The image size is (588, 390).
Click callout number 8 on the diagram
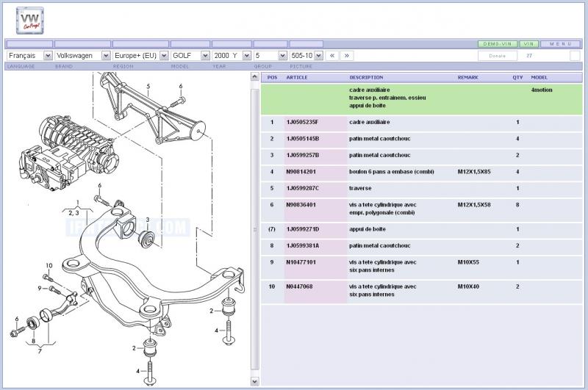33,341
